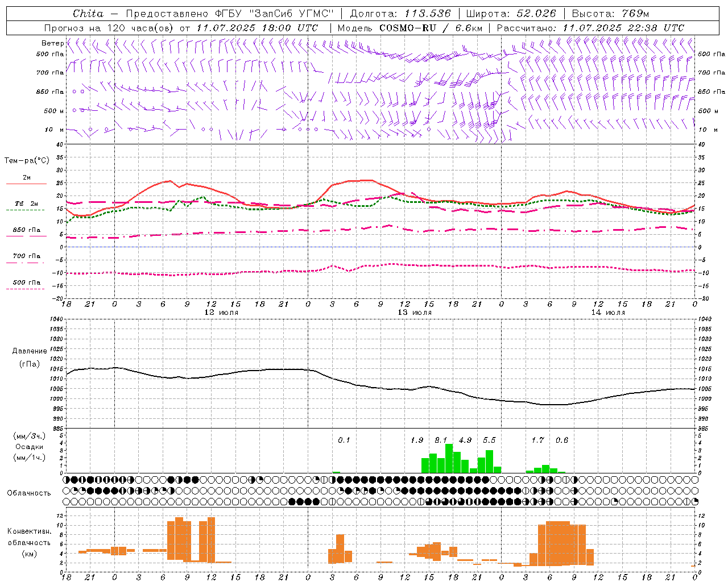The image size is (728, 582).
Task: Click the "(мм/3ч.)" precipitation unit label
Action: (30, 436)
